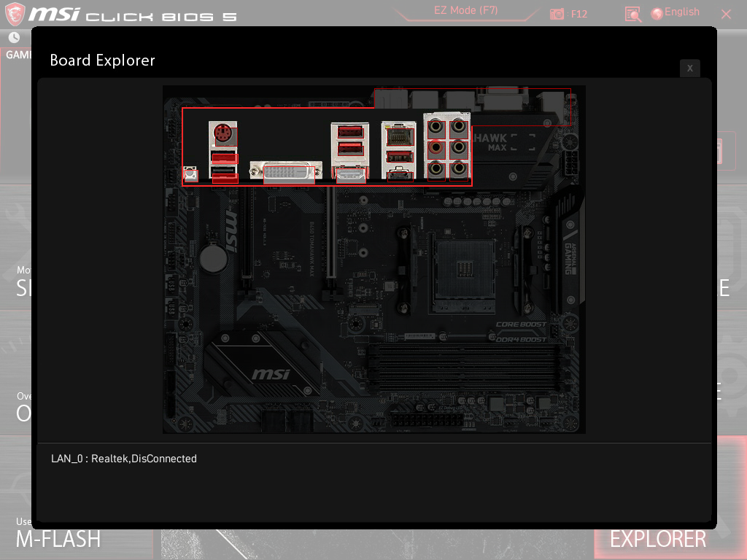Switch to EZ Mode (F7)
This screenshot has height=560, width=747.
pyautogui.click(x=465, y=10)
